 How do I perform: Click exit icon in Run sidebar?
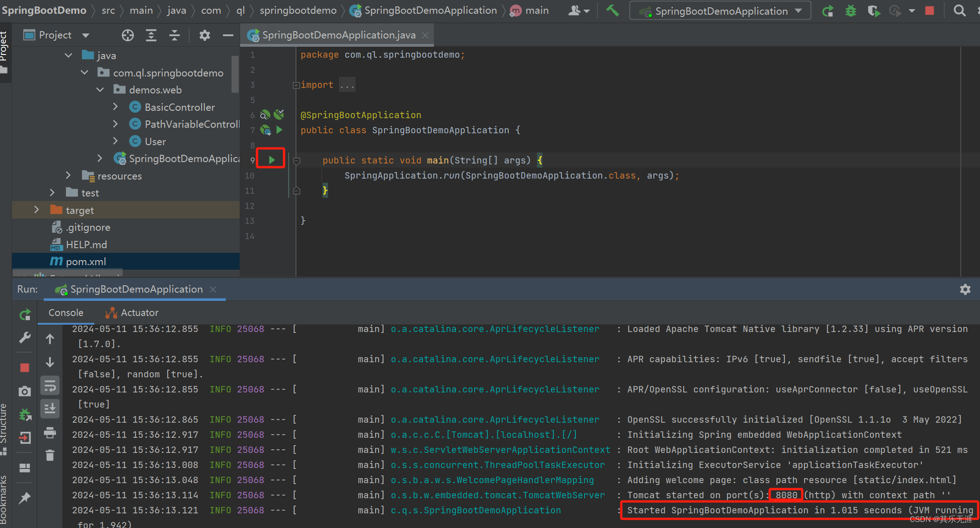(25, 438)
